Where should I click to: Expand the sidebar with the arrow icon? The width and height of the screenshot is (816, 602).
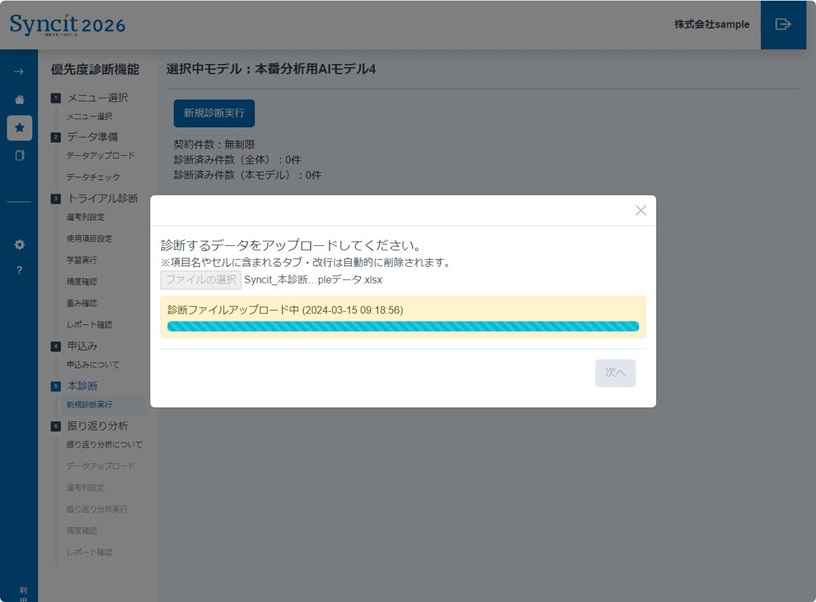click(x=19, y=72)
